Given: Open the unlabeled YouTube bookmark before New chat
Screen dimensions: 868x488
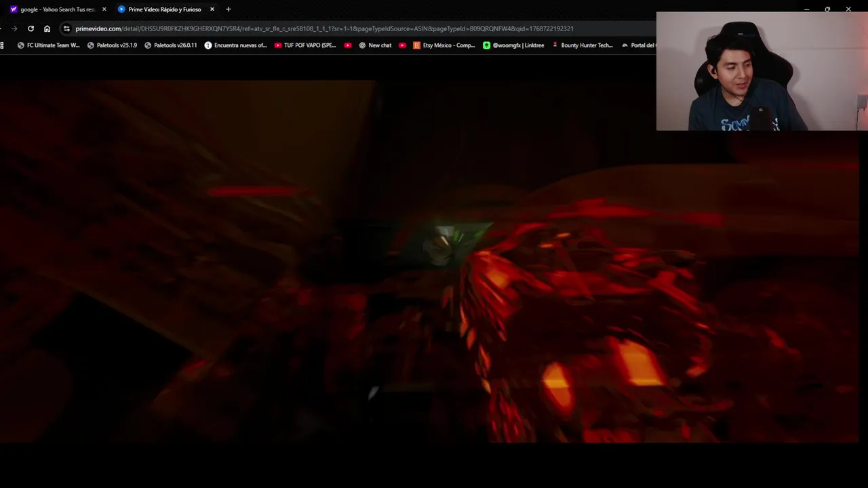Looking at the screenshot, I should pyautogui.click(x=348, y=45).
